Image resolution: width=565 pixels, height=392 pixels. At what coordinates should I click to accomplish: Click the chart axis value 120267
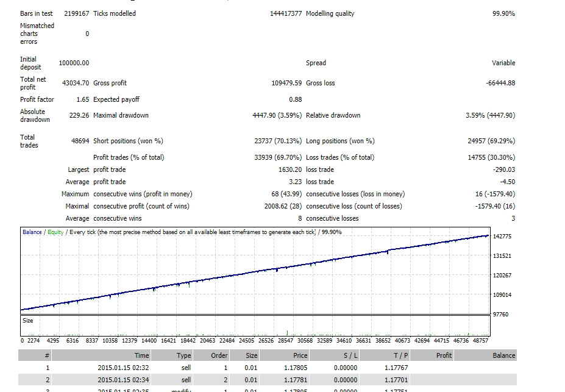(502, 276)
